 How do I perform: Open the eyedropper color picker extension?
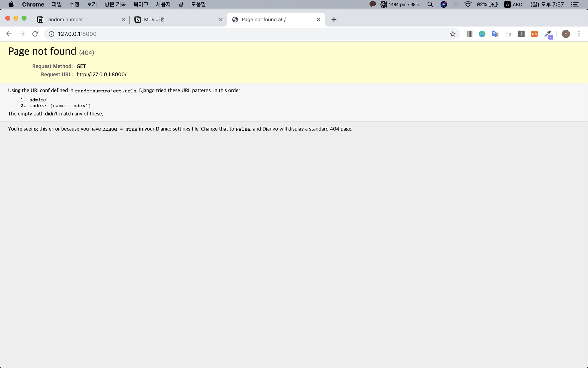click(548, 34)
